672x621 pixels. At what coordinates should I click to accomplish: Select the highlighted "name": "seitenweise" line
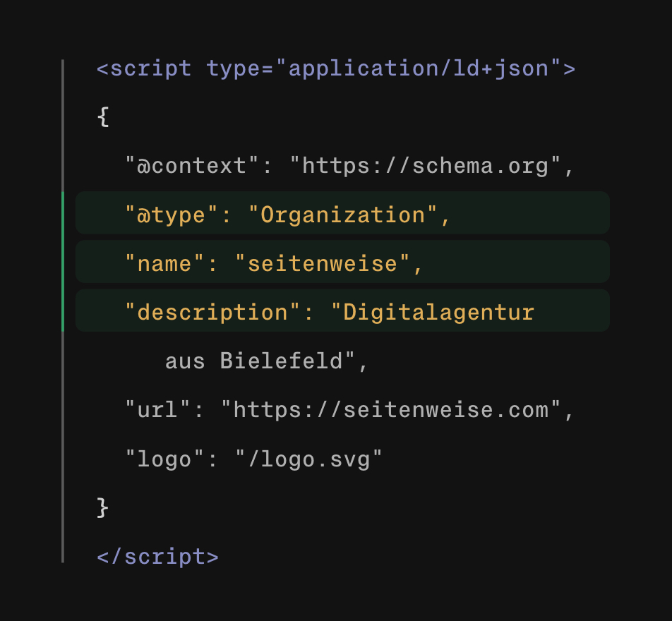342,261
